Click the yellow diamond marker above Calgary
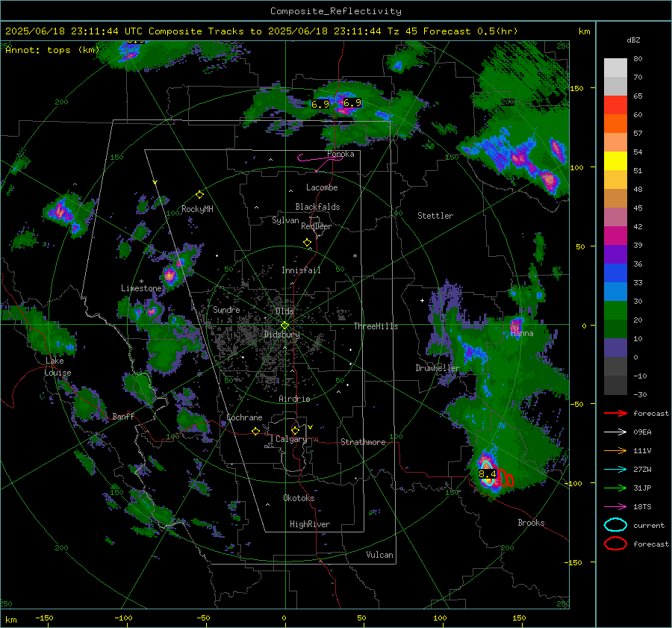This screenshot has height=628, width=672. (295, 430)
